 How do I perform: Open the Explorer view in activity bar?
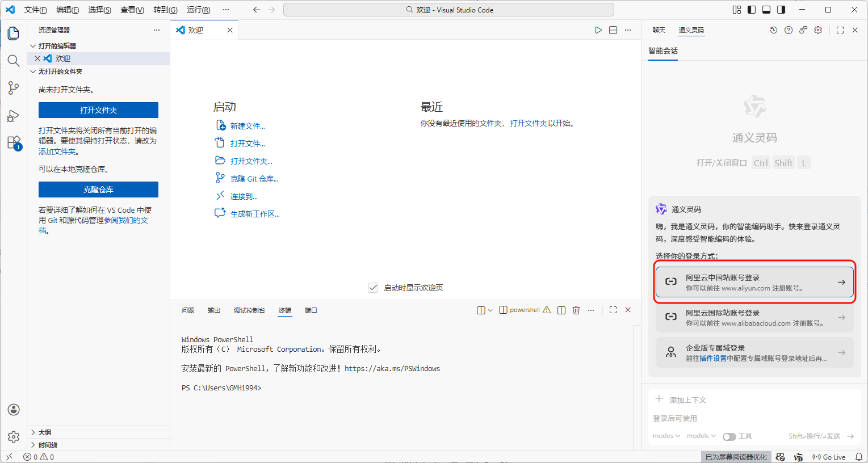[x=14, y=33]
